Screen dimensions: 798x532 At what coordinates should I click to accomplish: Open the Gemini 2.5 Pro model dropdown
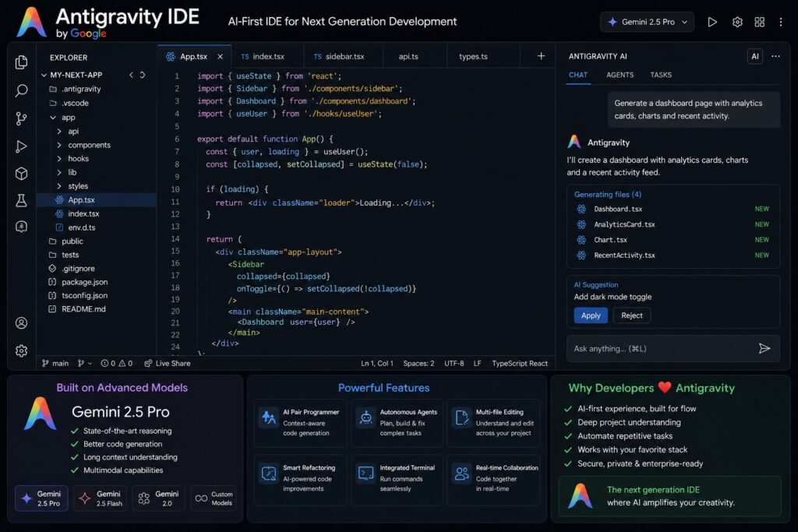click(x=647, y=22)
